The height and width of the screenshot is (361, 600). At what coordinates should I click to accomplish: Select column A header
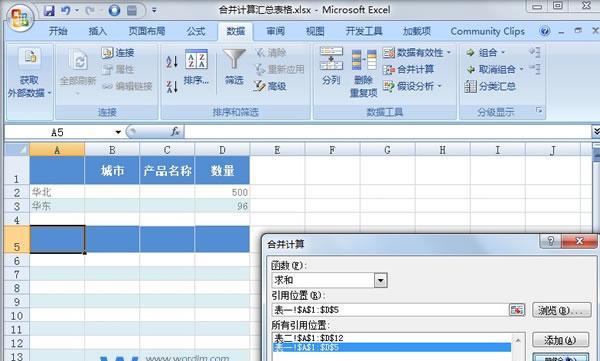[57, 150]
